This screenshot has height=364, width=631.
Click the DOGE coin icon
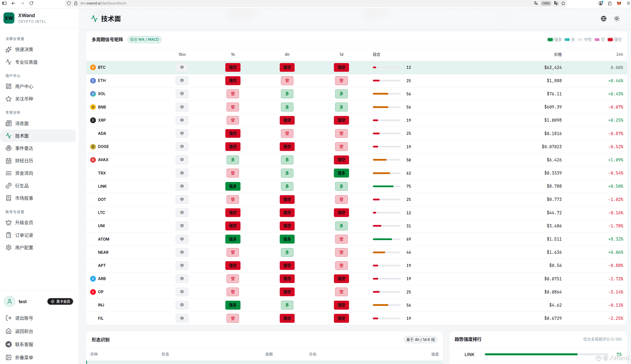[x=93, y=146]
